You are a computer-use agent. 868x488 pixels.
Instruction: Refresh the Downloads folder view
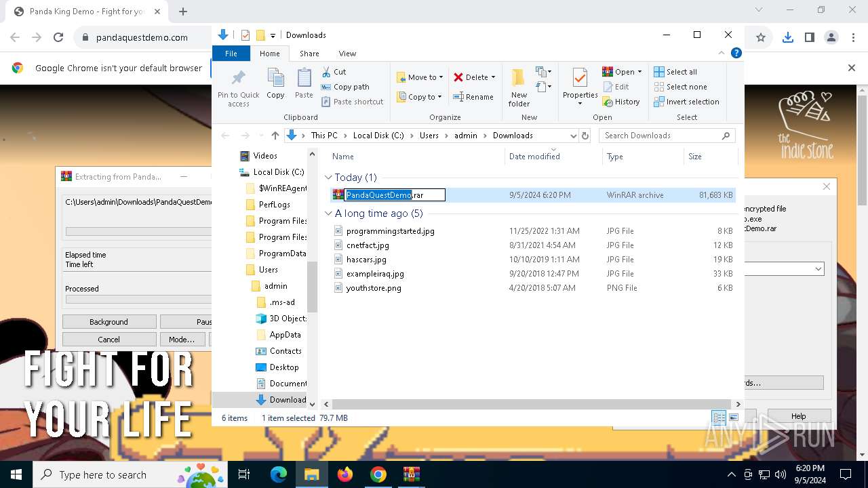(x=585, y=136)
